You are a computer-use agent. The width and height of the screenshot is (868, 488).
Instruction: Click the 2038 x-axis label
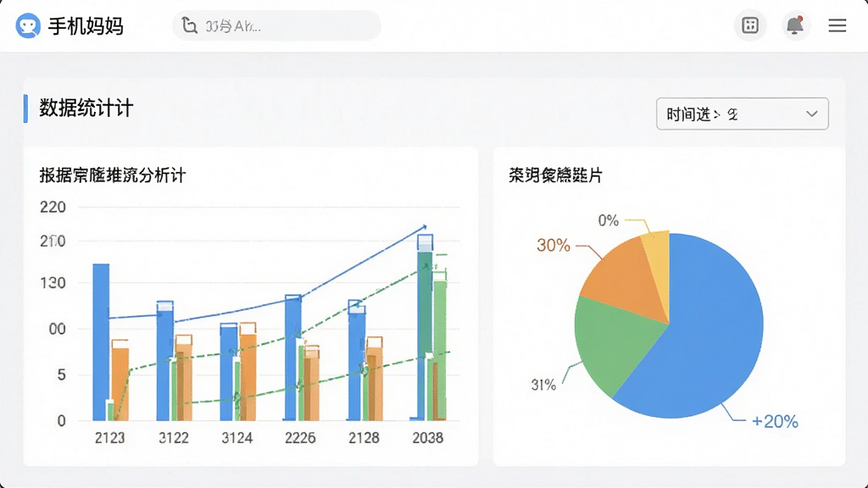point(428,438)
